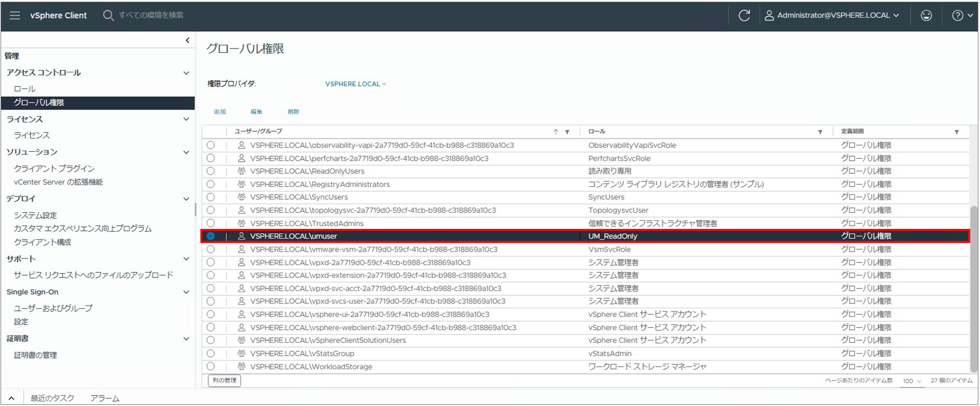Switch to アラーム tab
980x406 pixels.
tap(105, 398)
